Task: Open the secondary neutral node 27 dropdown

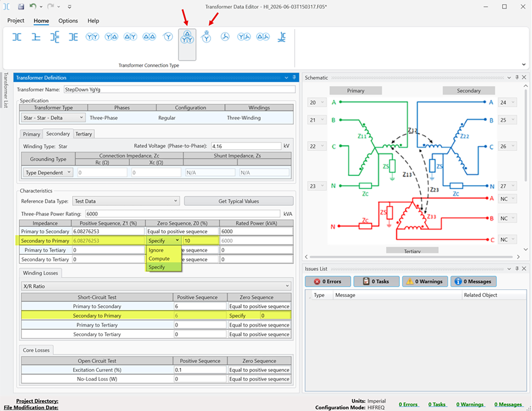Action: pyautogui.click(x=508, y=186)
